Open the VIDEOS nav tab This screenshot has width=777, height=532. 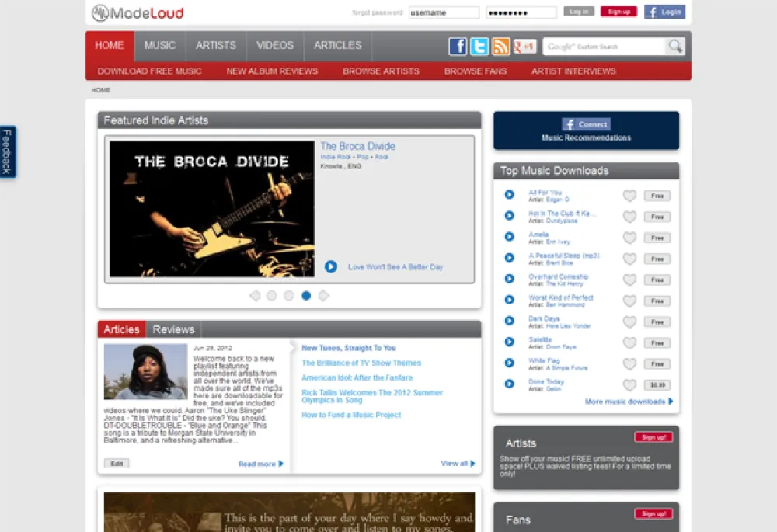tap(275, 46)
